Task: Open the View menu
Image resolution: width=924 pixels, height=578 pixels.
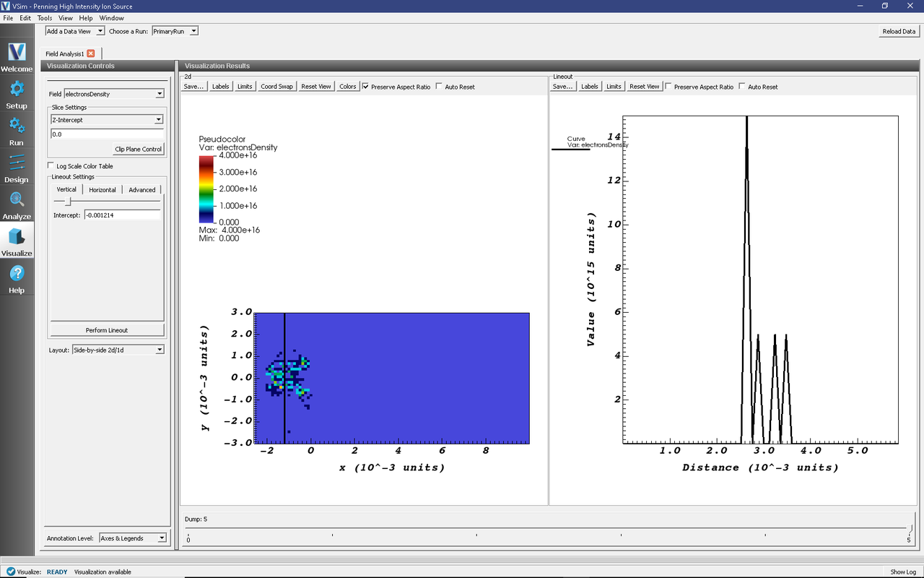Action: click(x=66, y=18)
